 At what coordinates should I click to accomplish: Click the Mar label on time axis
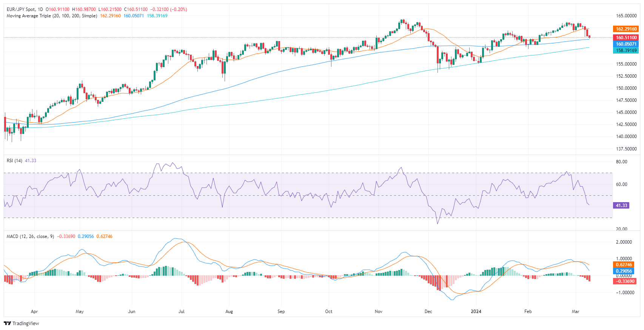point(575,312)
